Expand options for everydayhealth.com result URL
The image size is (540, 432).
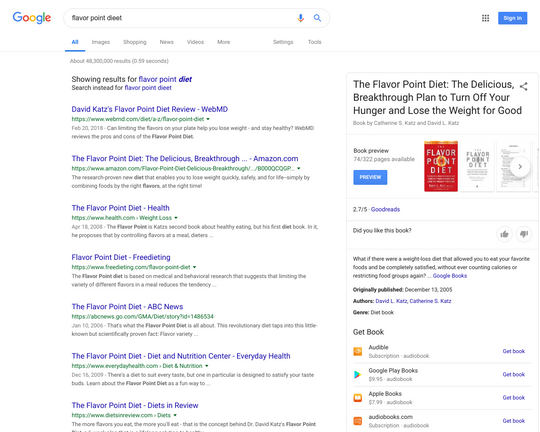point(207,366)
